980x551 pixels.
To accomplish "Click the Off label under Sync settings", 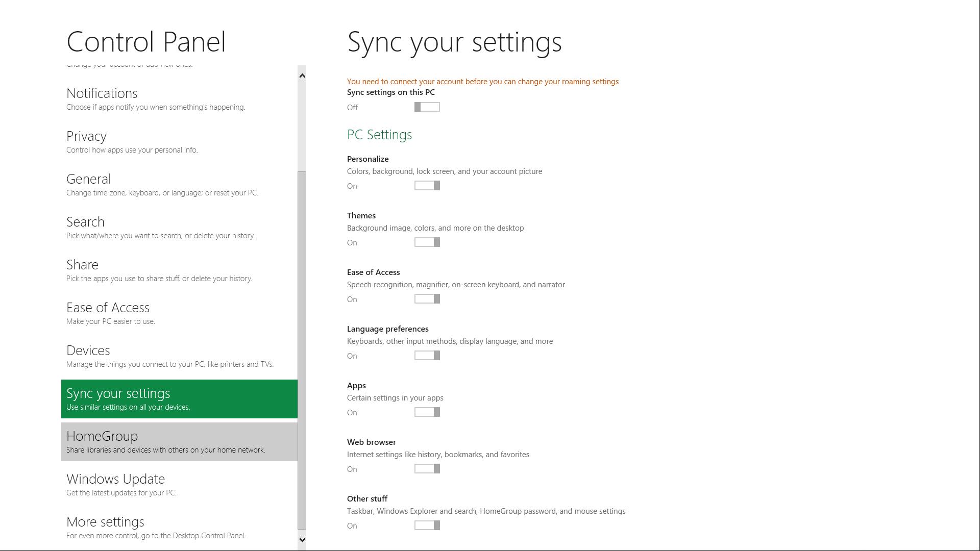I will (352, 108).
